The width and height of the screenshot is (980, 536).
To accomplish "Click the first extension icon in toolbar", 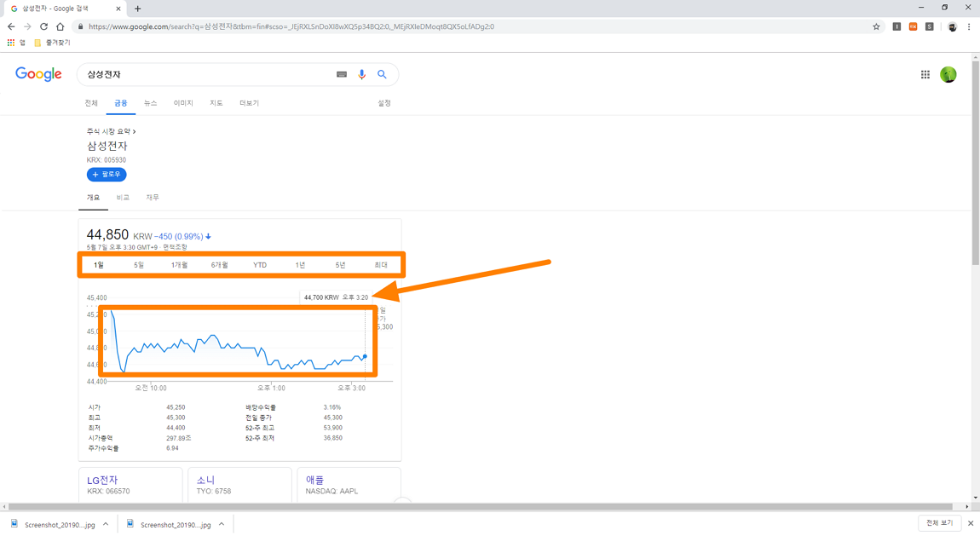I will (x=896, y=27).
